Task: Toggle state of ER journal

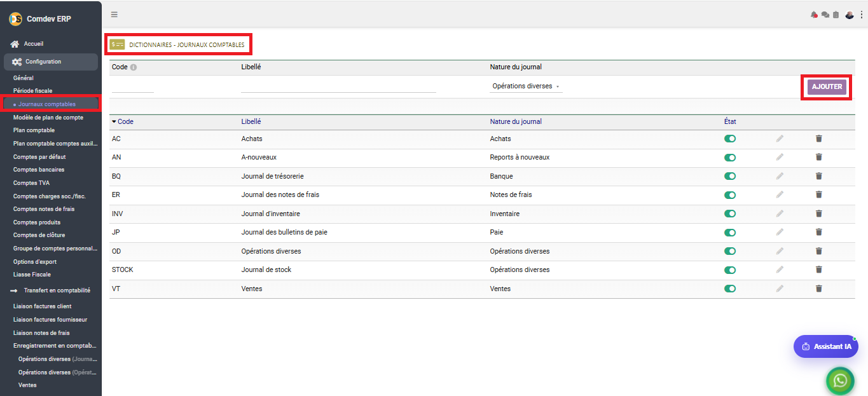Action: pyautogui.click(x=730, y=195)
